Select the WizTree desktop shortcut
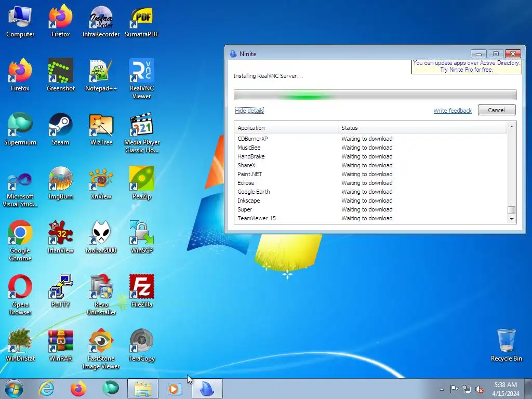This screenshot has width=532, height=399. [101, 129]
